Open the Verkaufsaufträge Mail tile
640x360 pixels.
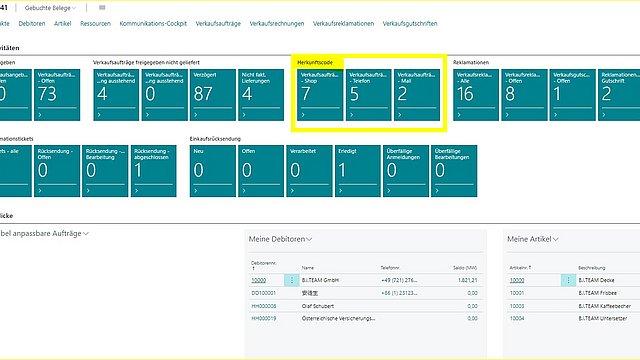click(417, 95)
